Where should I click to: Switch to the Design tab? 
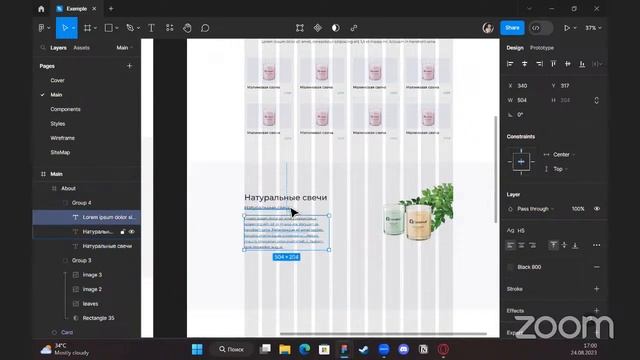coord(515,48)
